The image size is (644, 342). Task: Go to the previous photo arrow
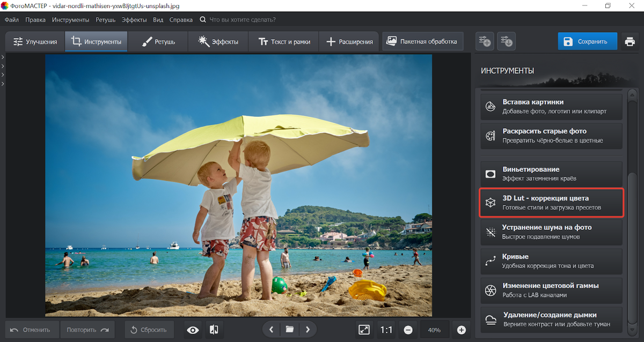pos(272,330)
